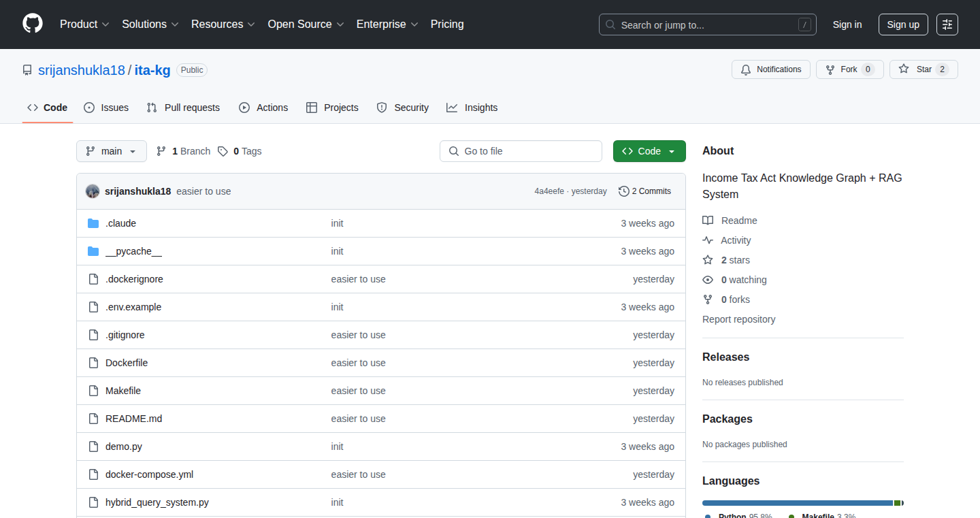Viewport: 980px width, 518px height.
Task: Select the Code tab
Action: 48,108
